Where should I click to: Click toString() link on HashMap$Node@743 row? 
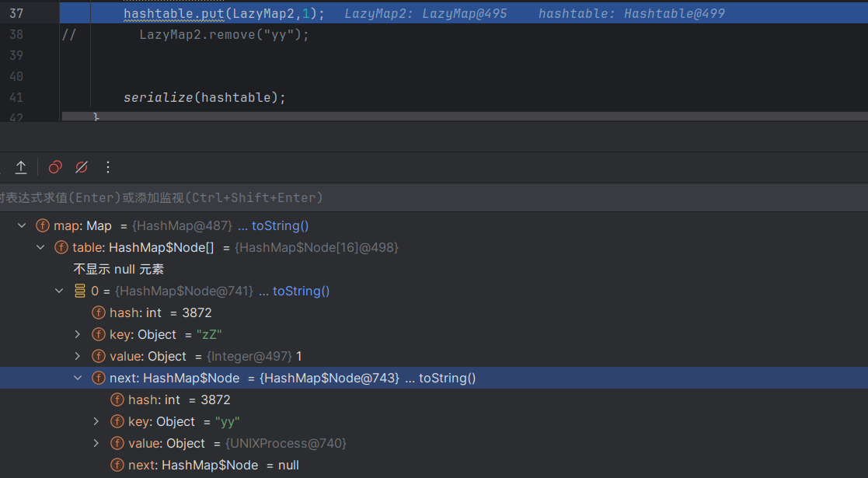click(x=447, y=378)
